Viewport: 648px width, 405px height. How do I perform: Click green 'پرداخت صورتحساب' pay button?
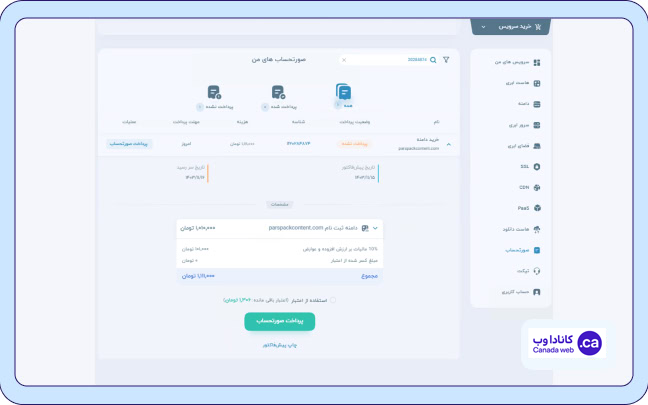279,321
